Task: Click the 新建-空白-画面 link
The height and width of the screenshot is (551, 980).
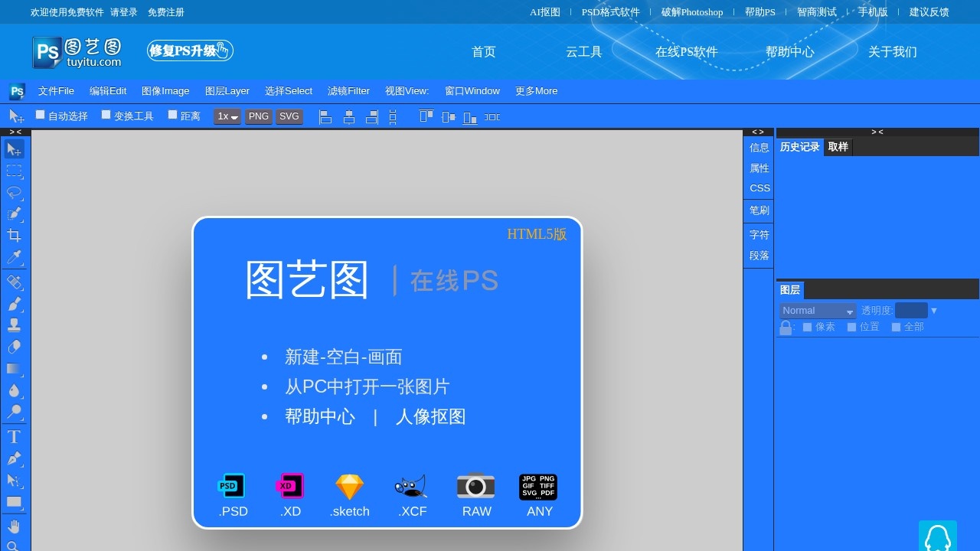Action: 343,357
